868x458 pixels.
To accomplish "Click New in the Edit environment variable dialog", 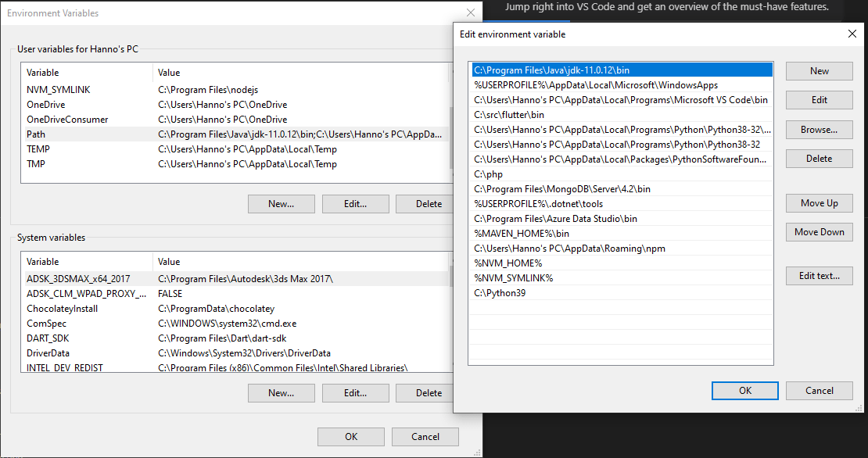I will click(819, 70).
